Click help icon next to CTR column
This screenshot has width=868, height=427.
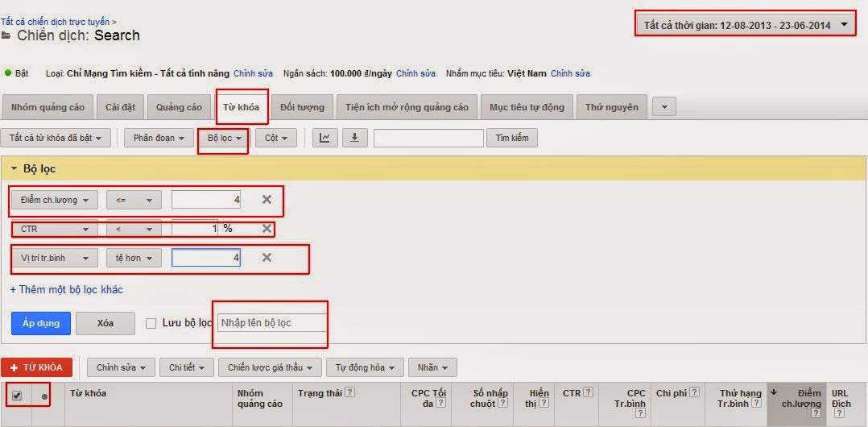tap(587, 392)
